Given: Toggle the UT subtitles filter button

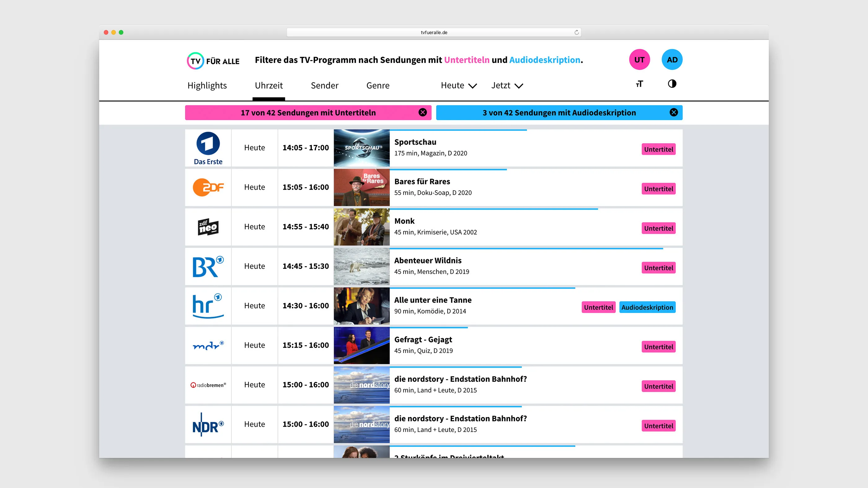Looking at the screenshot, I should (639, 59).
